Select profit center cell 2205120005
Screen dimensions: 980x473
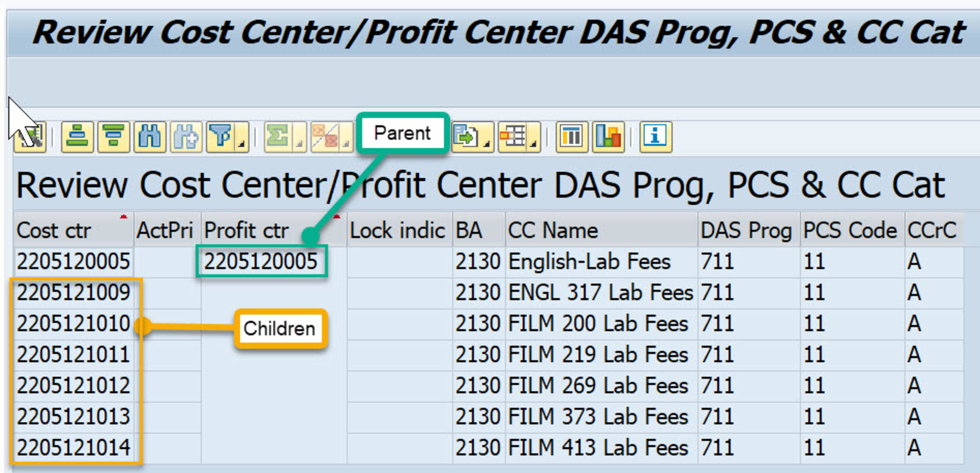tap(261, 261)
